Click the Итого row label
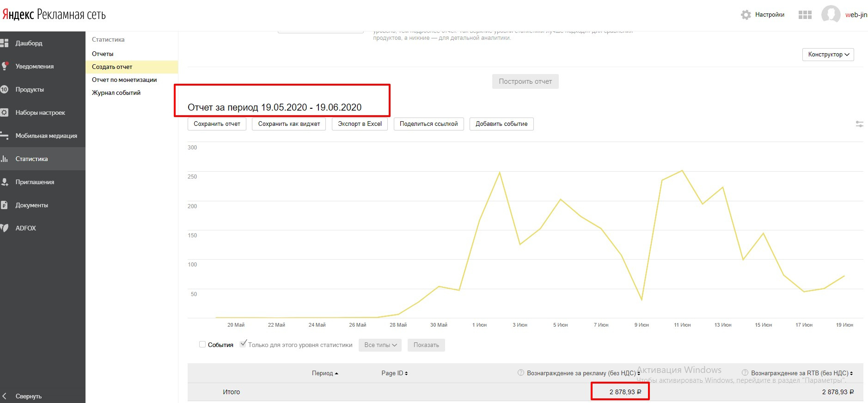 pyautogui.click(x=231, y=392)
